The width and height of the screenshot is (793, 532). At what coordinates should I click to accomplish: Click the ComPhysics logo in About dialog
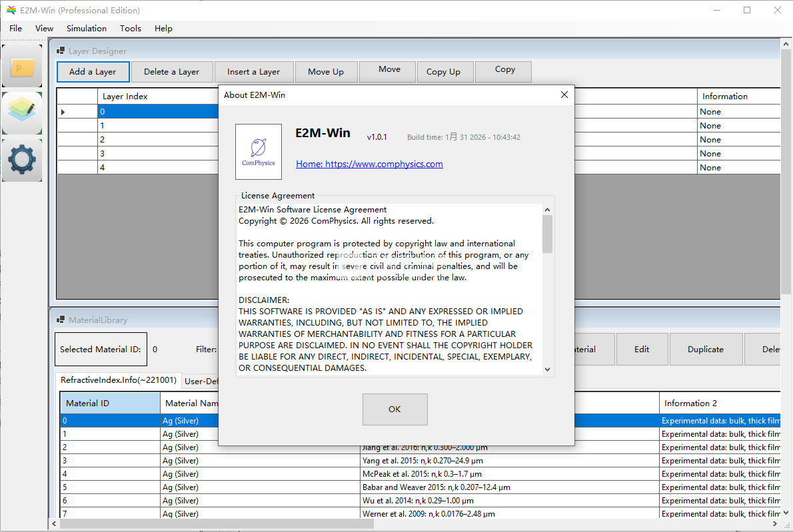[259, 151]
